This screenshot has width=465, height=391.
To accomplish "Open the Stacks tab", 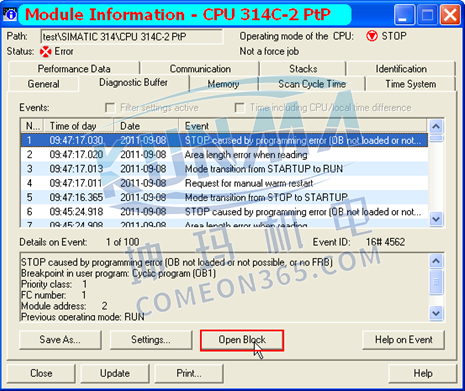I will [303, 69].
